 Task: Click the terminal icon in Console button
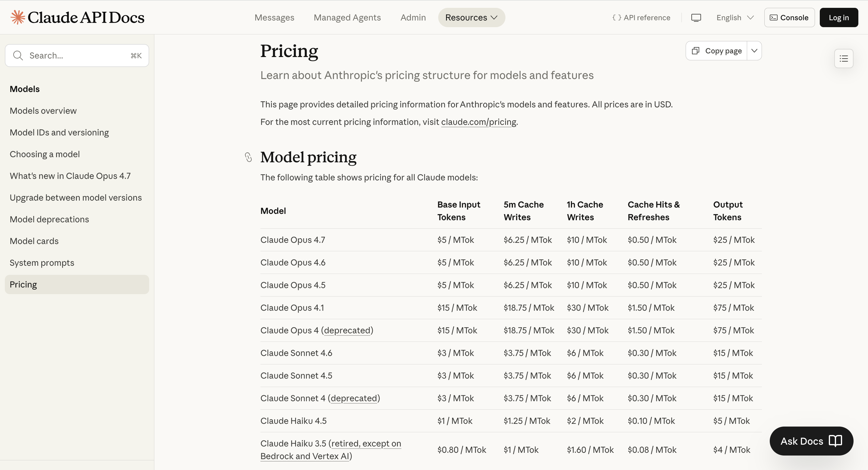tap(774, 17)
